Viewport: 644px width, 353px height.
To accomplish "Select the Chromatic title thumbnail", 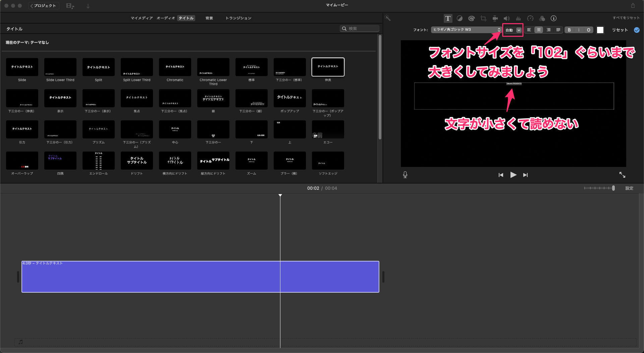I will (x=175, y=67).
